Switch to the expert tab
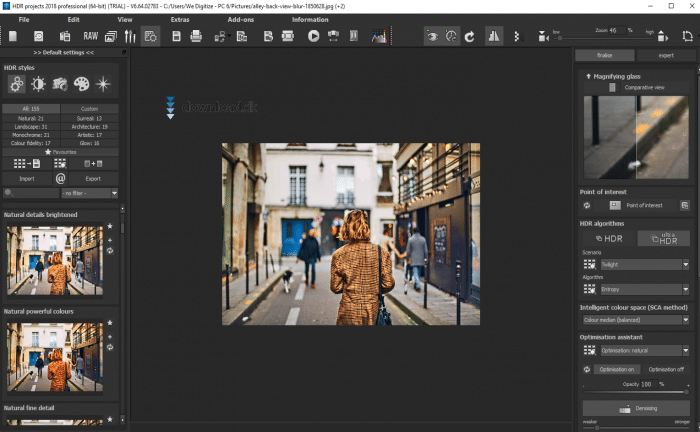 (666, 55)
